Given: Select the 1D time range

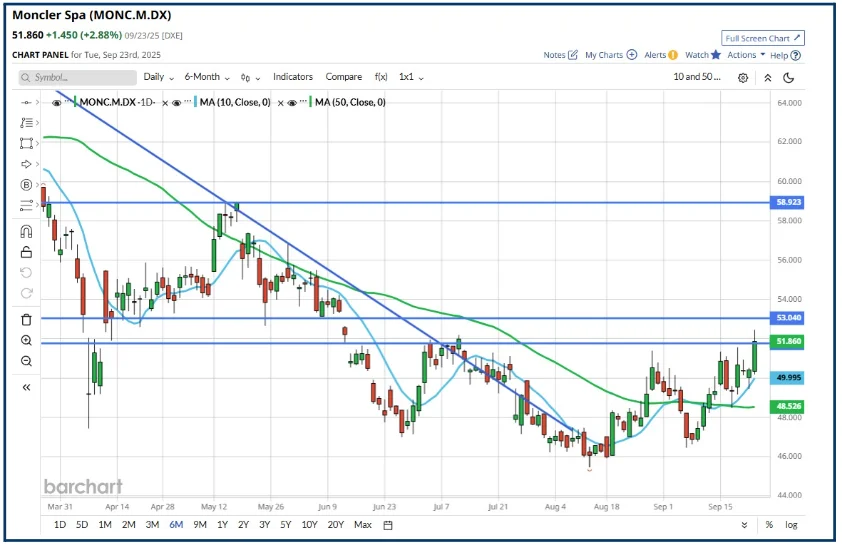Looking at the screenshot, I should coord(60,525).
